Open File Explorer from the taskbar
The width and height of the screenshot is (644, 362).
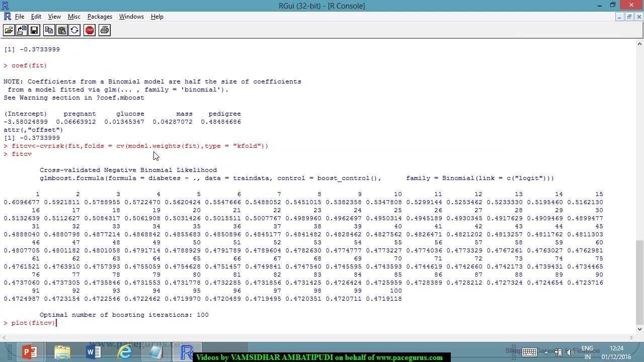click(62, 352)
